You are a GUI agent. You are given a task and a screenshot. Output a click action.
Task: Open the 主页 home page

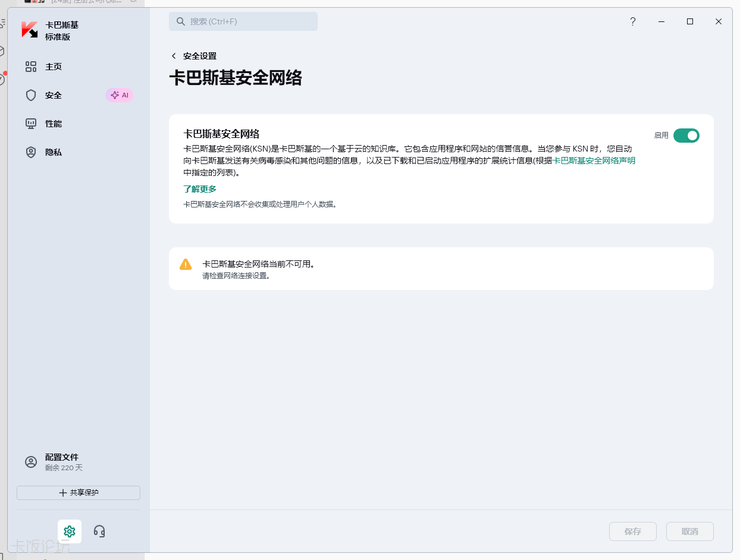tap(54, 67)
